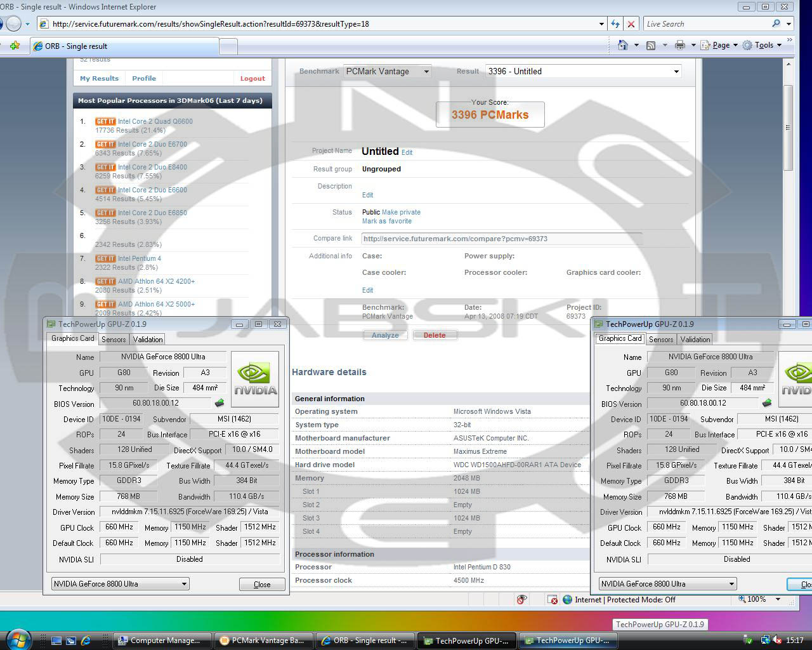The width and height of the screenshot is (812, 650).
Task: Click GET IT badge next to Athlon 64 X2 4200+
Action: (105, 281)
